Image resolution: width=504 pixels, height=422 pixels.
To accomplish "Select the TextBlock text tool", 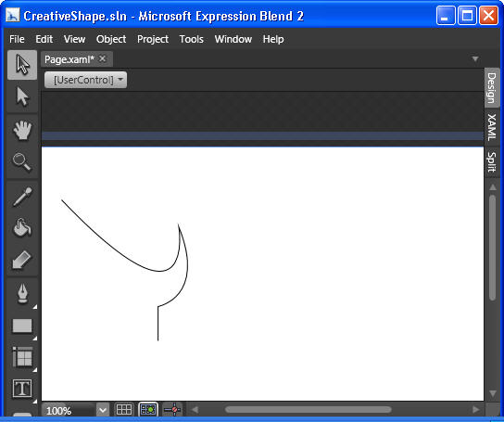I will 22,389.
